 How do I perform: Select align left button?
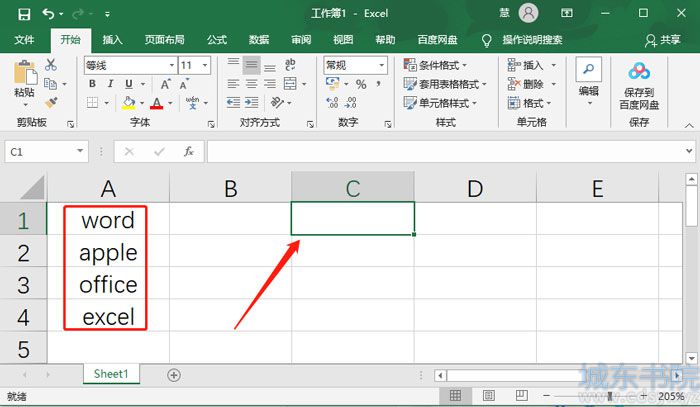point(233,84)
